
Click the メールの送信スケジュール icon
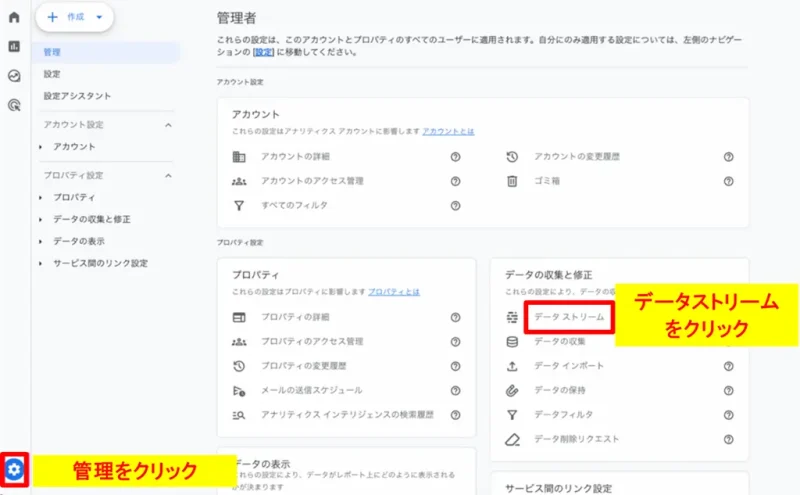239,391
